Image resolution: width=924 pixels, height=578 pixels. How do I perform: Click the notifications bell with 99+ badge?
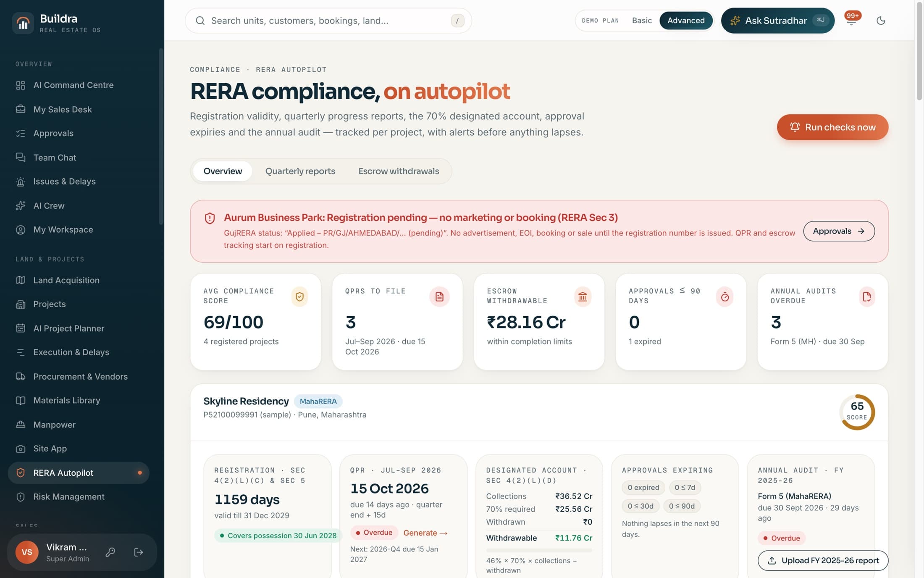point(851,20)
